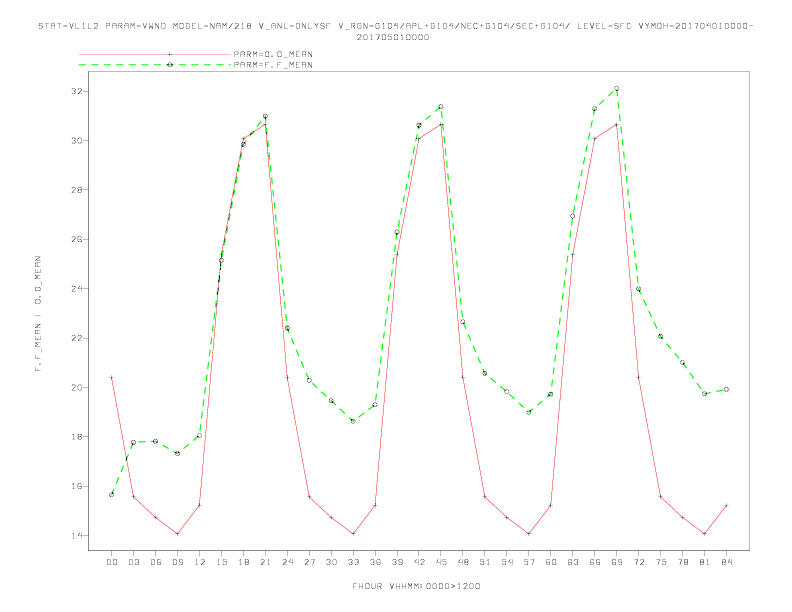This screenshot has width=792, height=612.
Task: Click x-axis tick label 27
Action: click(x=309, y=562)
